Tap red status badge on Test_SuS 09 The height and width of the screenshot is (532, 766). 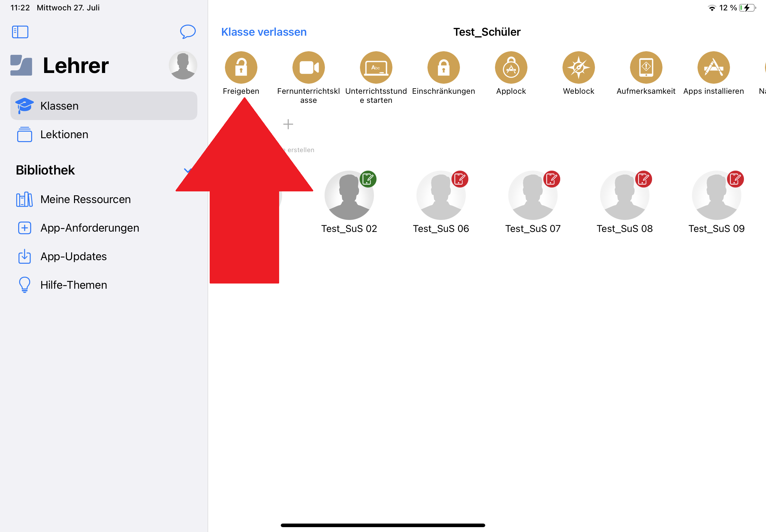coord(735,179)
